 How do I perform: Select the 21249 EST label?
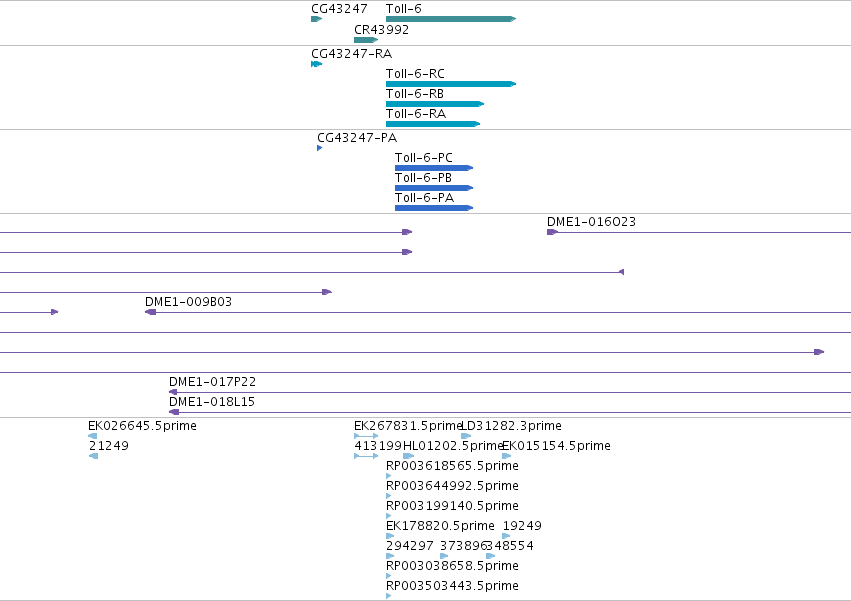click(x=109, y=446)
